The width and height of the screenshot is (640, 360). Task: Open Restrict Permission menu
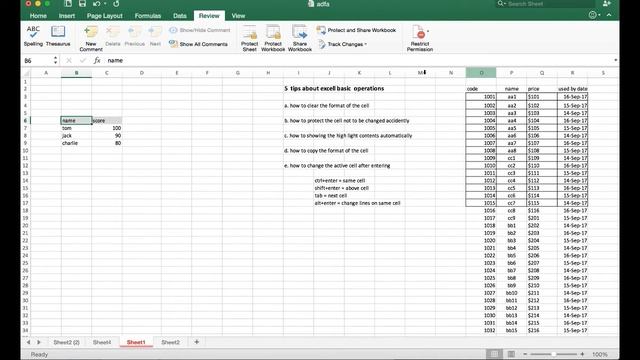420,38
